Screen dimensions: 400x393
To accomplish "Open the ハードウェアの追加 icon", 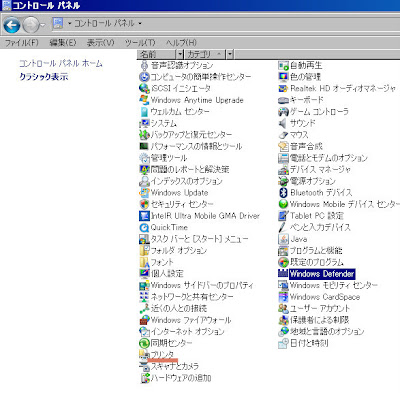I will [145, 378].
